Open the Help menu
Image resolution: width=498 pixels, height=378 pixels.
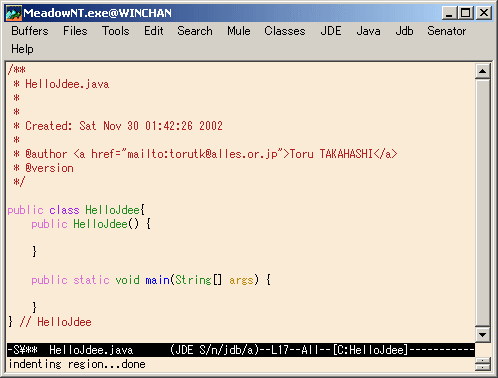pos(22,49)
